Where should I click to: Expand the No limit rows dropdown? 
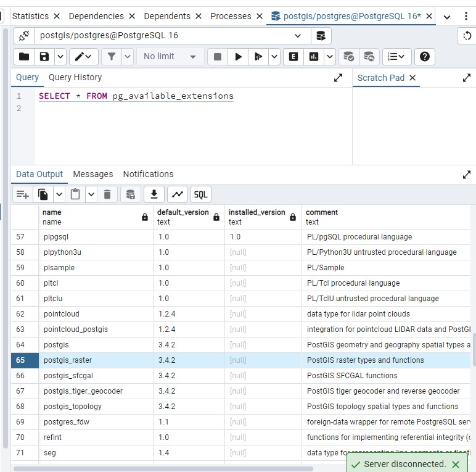[x=170, y=57]
